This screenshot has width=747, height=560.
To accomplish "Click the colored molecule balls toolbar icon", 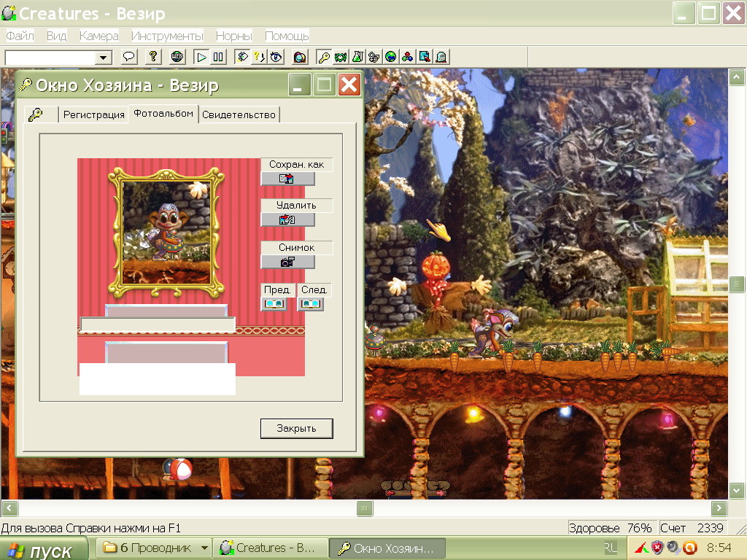I will click(x=407, y=57).
